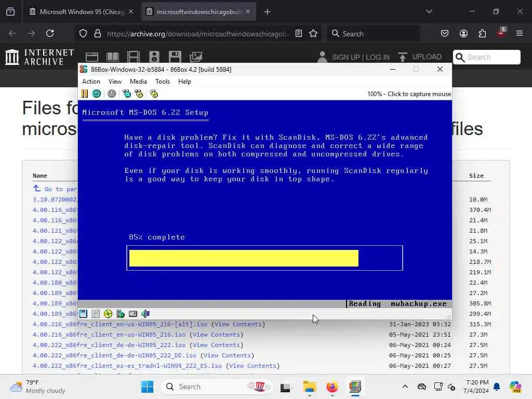
Task: Open File Explorer from the taskbar
Action: 310,387
